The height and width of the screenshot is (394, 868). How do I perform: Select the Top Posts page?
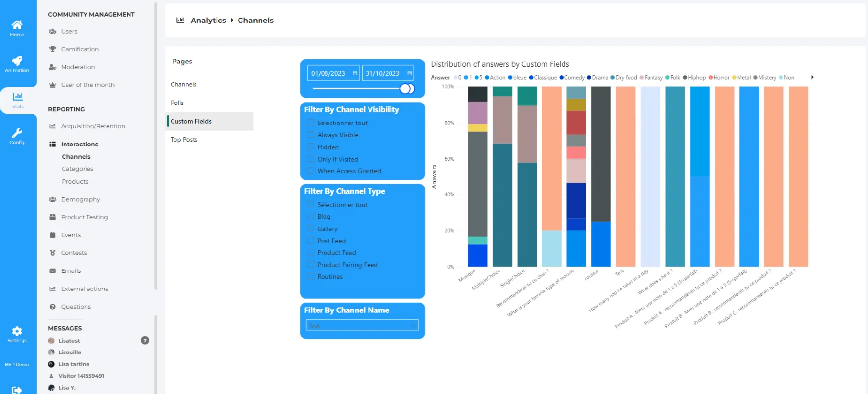pos(184,140)
